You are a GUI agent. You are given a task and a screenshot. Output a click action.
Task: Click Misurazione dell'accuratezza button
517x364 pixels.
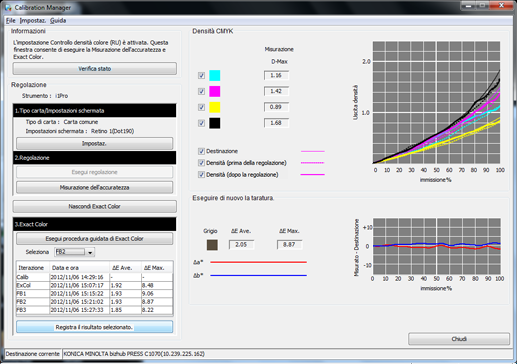click(95, 188)
